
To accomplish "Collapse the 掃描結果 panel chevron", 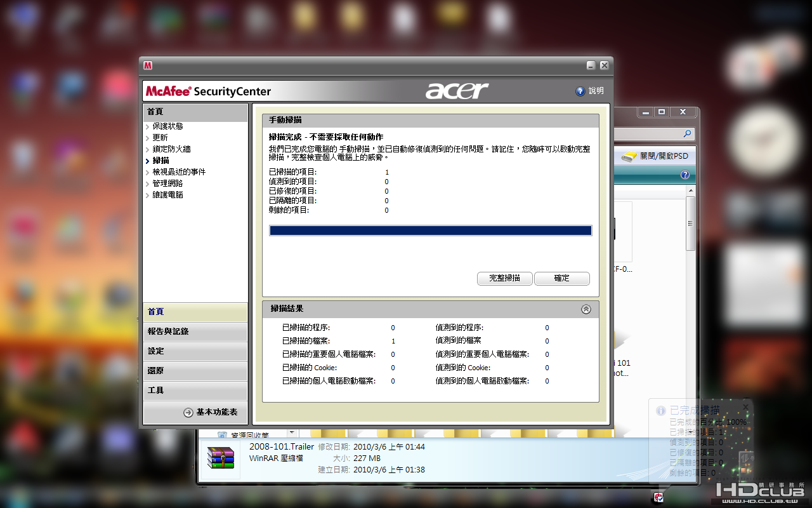I will tap(586, 309).
